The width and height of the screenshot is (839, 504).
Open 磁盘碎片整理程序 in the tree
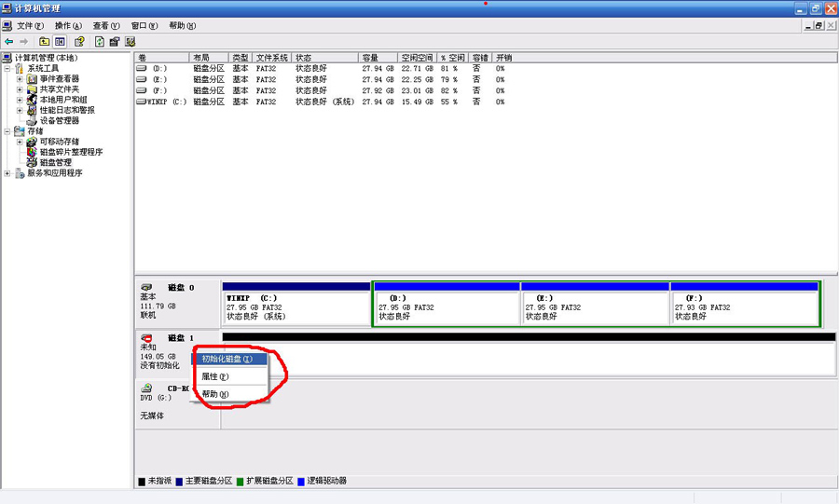click(x=71, y=152)
